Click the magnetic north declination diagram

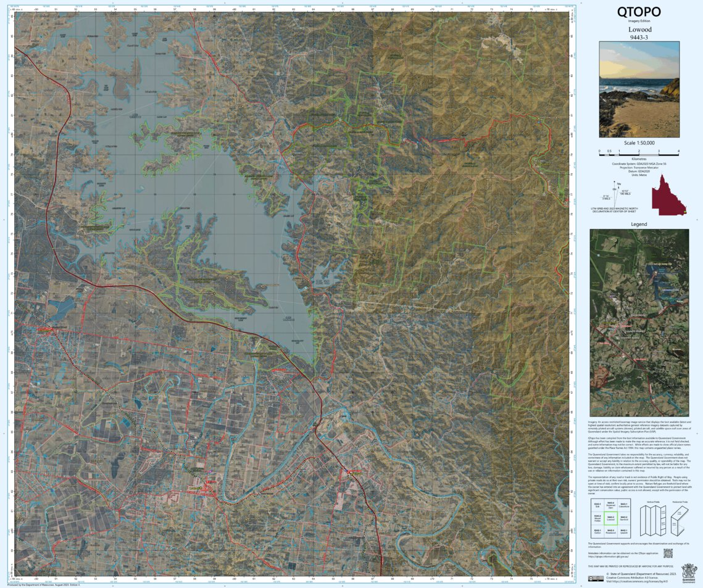[615, 194]
